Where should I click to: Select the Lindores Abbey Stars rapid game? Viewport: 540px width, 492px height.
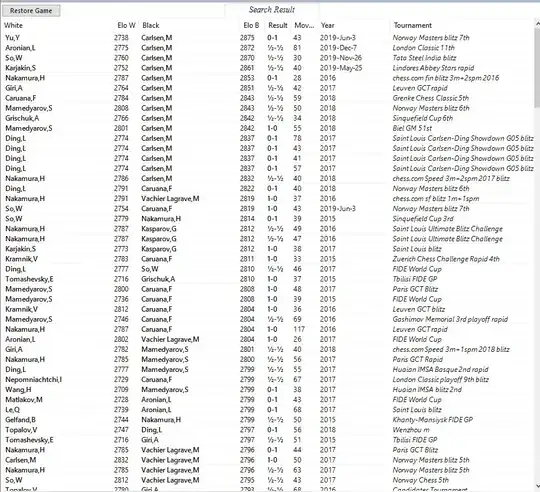267,68
